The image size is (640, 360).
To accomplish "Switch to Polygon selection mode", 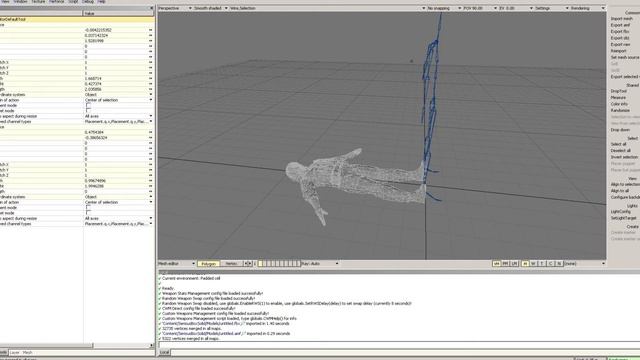I will 209,264.
